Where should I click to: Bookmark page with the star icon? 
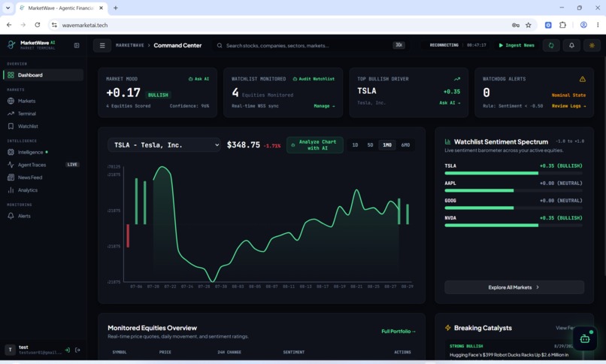(529, 25)
